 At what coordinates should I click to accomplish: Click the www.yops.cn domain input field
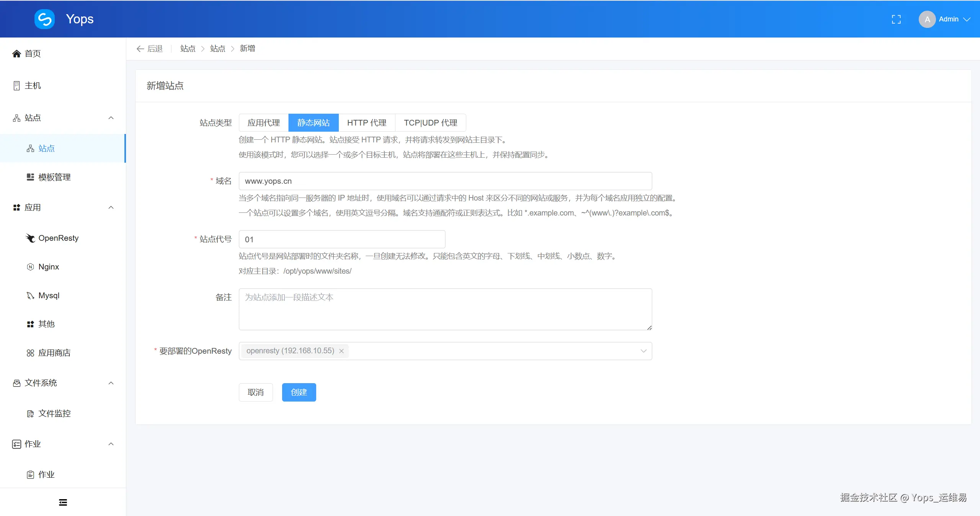click(x=444, y=181)
